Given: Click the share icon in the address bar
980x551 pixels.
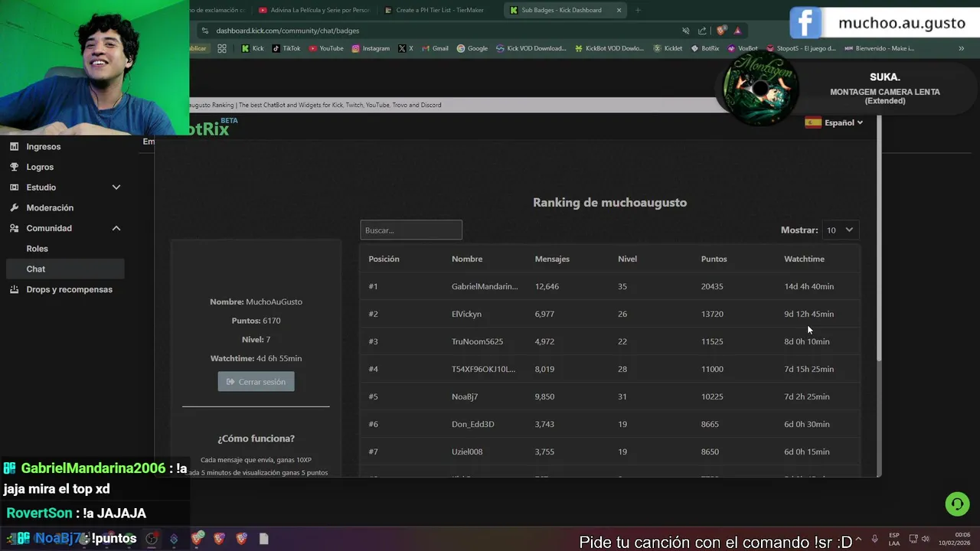Looking at the screenshot, I should (702, 31).
